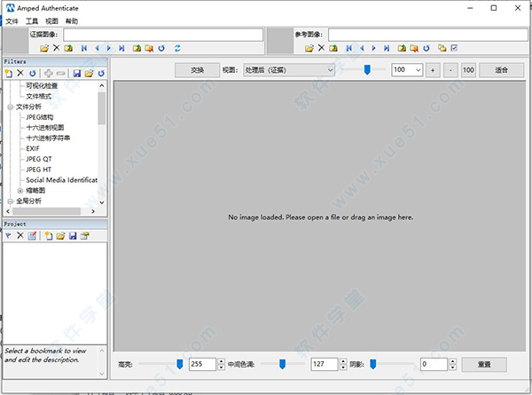This screenshot has height=395, width=532.
Task: Select the JPEG QT filter
Action: 39,159
